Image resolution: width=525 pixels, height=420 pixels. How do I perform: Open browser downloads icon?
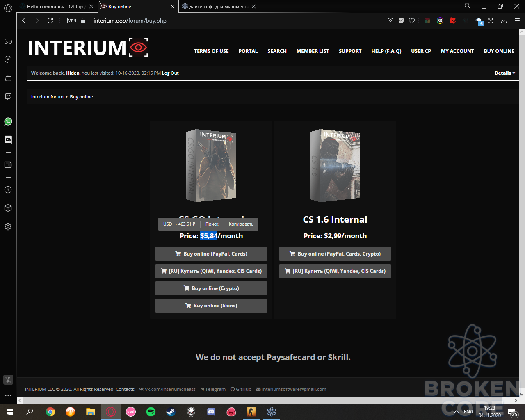504,21
